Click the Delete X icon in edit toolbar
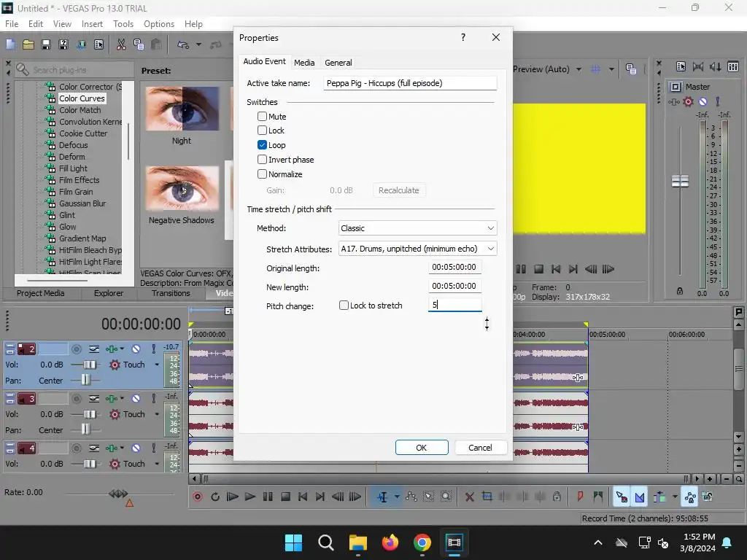Image resolution: width=747 pixels, height=560 pixels. [469, 497]
